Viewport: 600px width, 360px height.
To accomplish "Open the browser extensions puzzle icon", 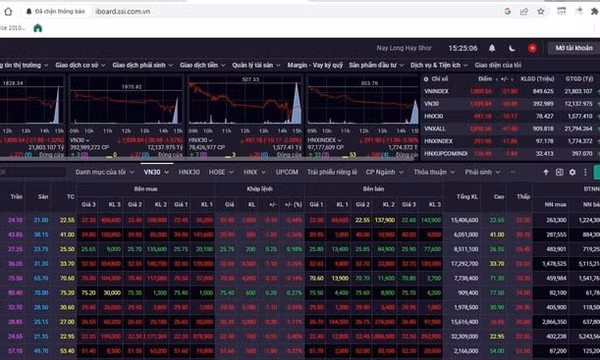I will [594, 11].
